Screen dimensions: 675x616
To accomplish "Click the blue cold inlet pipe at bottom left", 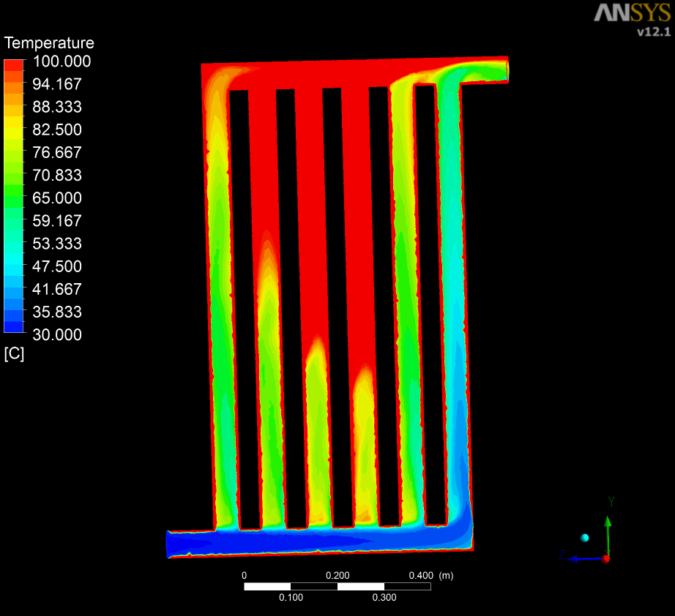I will tap(190, 544).
